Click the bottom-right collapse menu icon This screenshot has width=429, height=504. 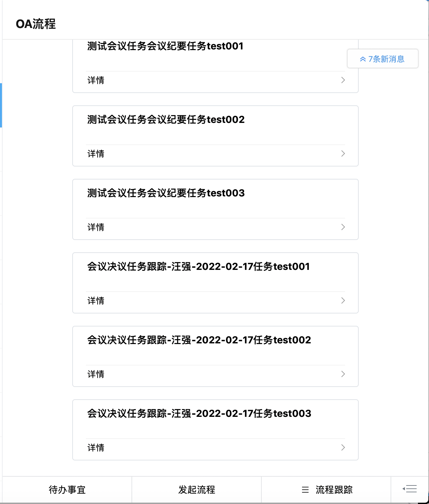(409, 489)
